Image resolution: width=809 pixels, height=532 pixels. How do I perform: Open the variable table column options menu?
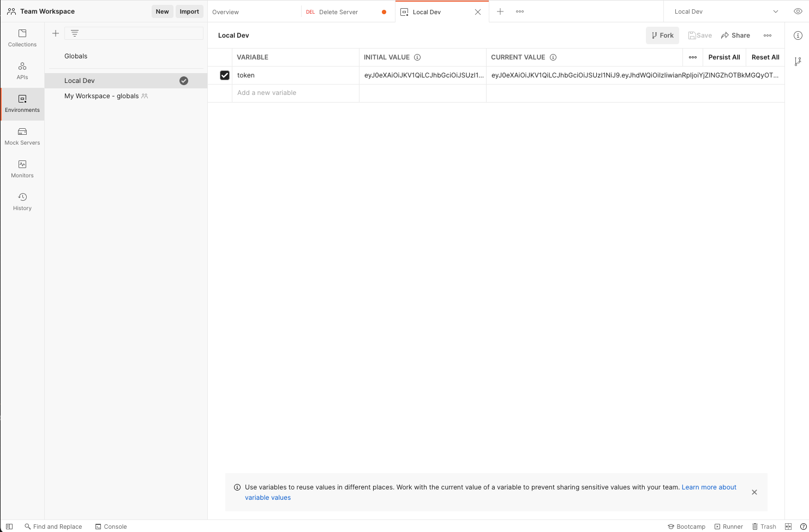(x=693, y=57)
